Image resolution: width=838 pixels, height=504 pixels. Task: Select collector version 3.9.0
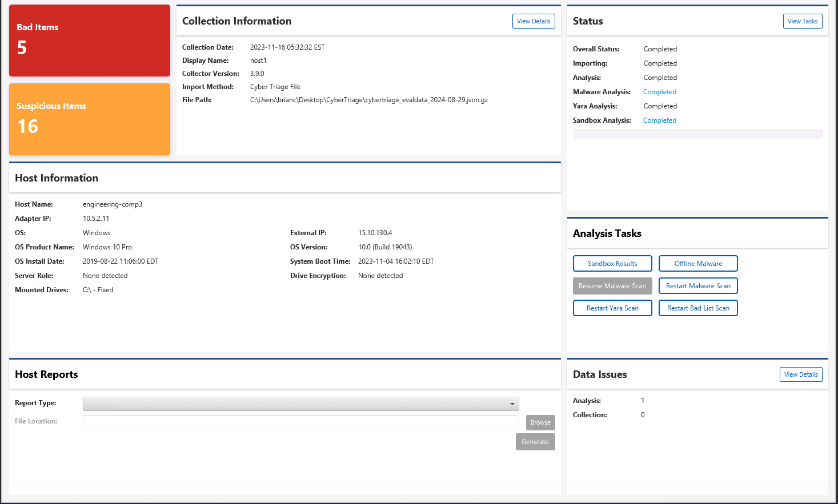point(257,74)
